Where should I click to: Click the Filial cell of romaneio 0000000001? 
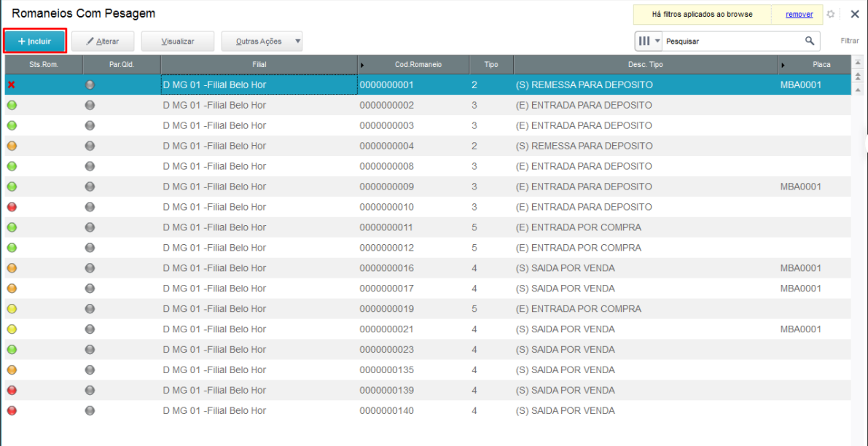pyautogui.click(x=259, y=85)
